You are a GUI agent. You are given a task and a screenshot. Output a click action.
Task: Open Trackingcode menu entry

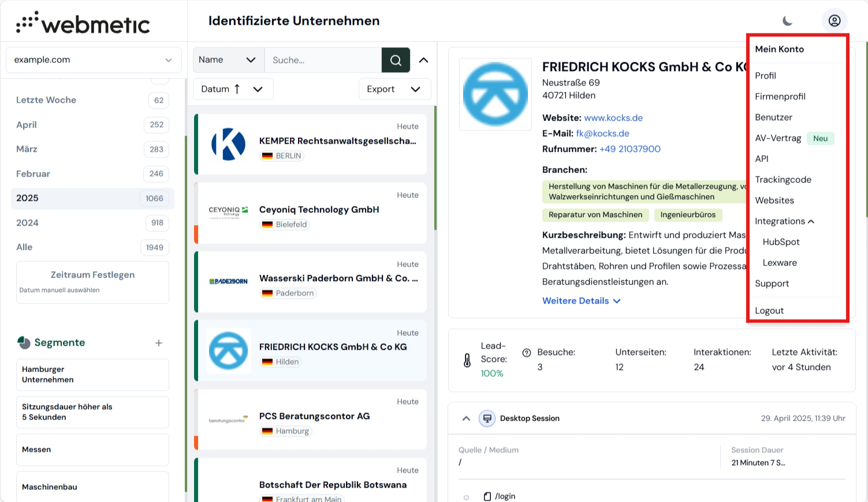pyautogui.click(x=783, y=179)
